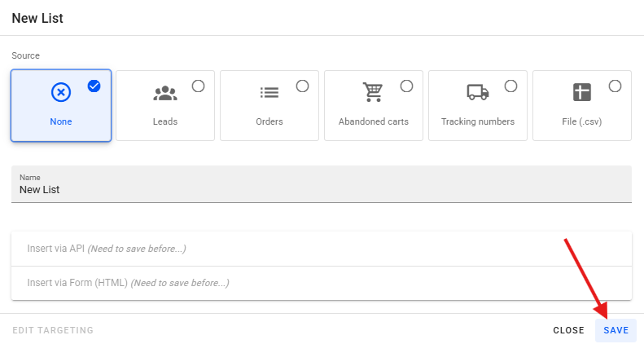Choose the Orders source label
Image resolution: width=644 pixels, height=344 pixels.
[x=269, y=121]
